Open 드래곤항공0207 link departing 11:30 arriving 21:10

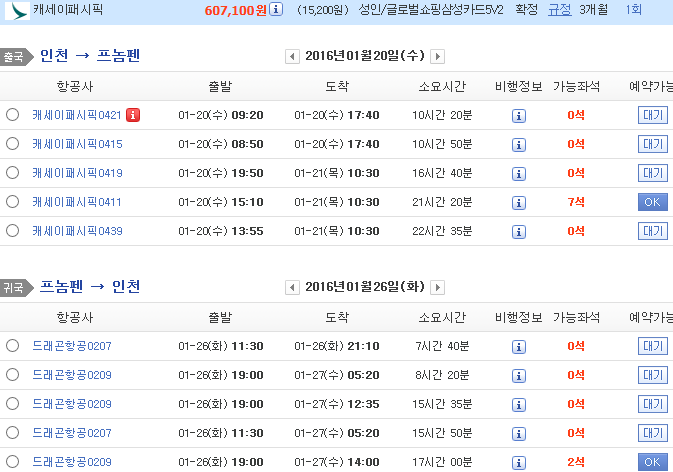point(72,346)
